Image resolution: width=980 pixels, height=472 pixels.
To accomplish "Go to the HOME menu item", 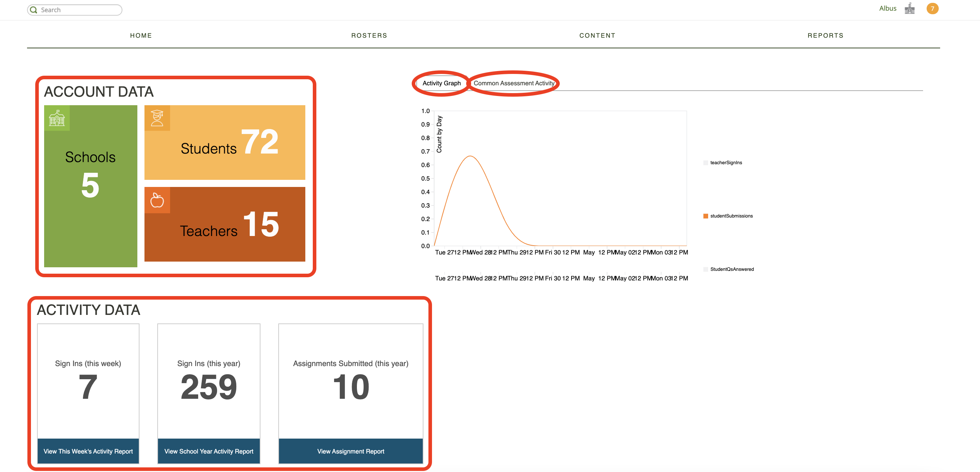I will point(141,35).
